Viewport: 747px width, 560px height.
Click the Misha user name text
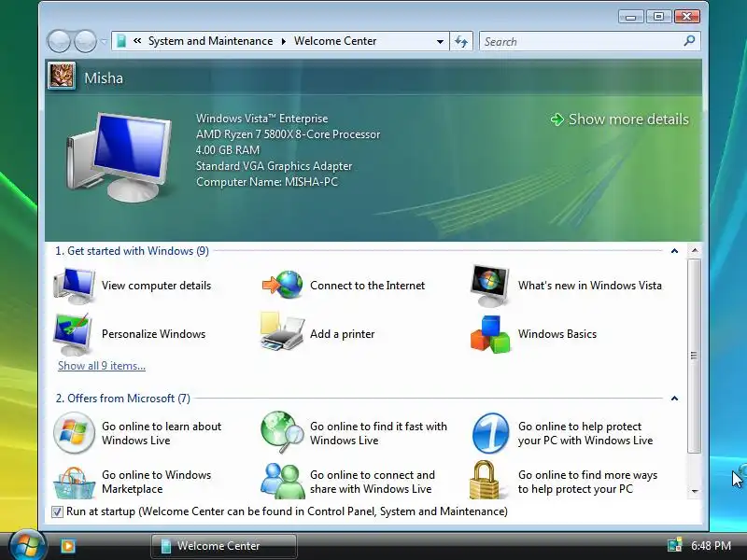point(104,78)
